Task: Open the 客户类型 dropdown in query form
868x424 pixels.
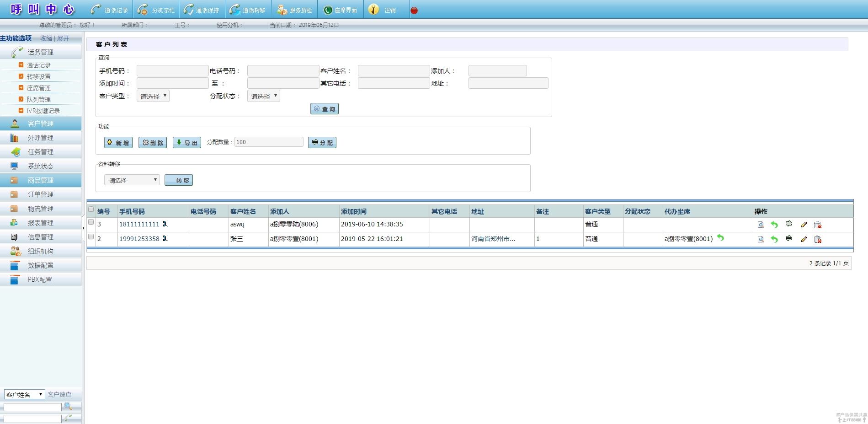Action: tap(153, 96)
